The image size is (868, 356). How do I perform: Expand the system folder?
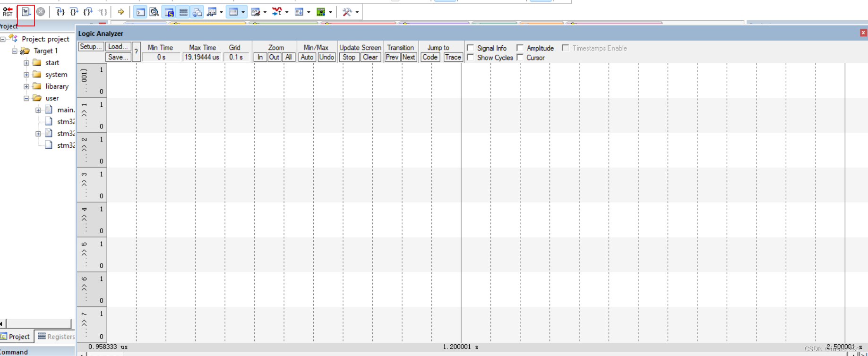pyautogui.click(x=26, y=75)
